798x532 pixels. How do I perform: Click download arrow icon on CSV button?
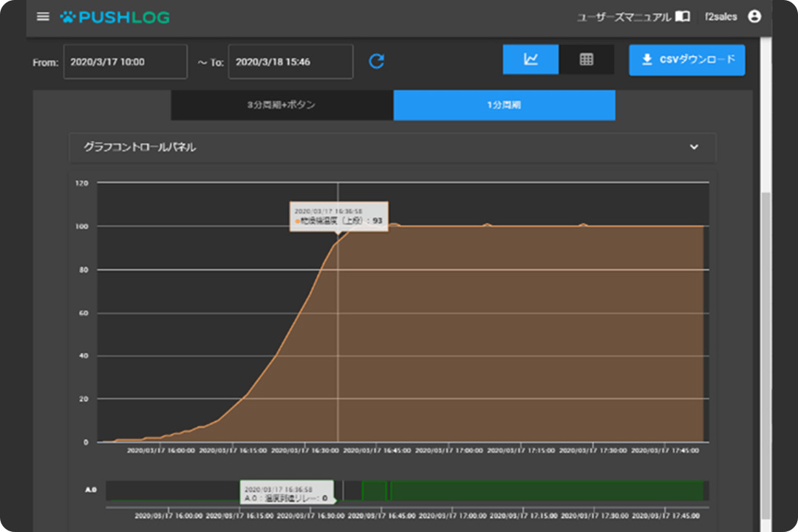(x=647, y=60)
